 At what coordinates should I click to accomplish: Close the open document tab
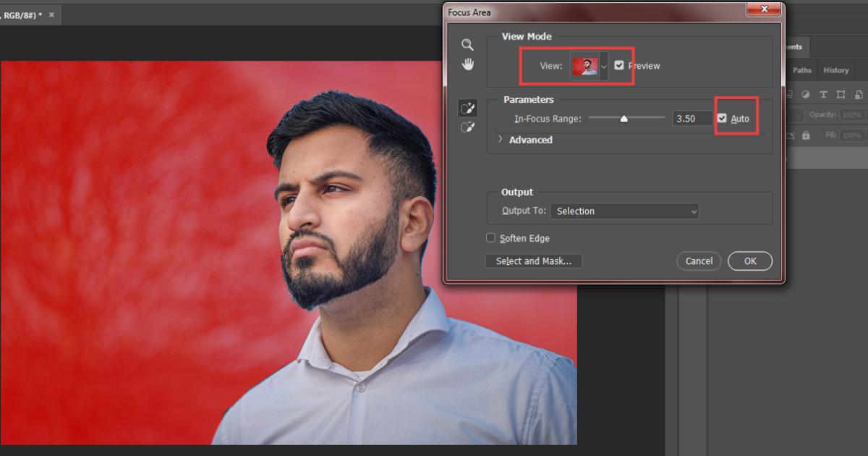click(53, 15)
